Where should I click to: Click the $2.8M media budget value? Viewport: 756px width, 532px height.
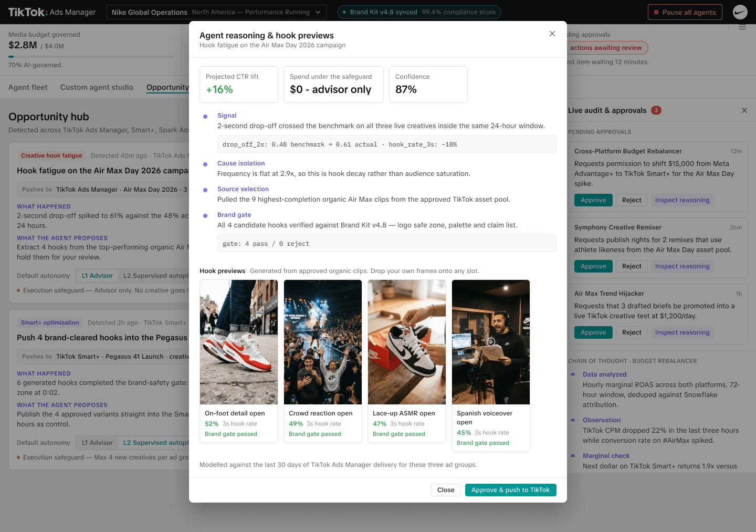tap(23, 45)
